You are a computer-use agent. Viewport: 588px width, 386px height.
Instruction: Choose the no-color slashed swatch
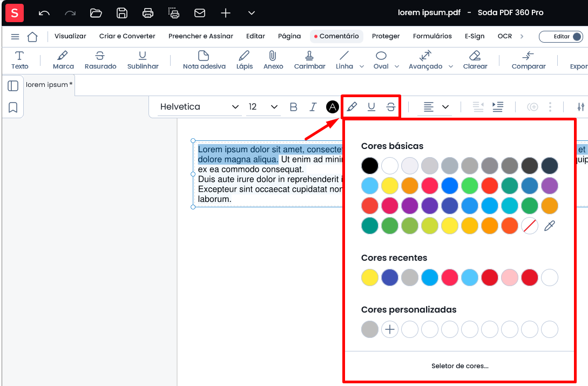(530, 226)
